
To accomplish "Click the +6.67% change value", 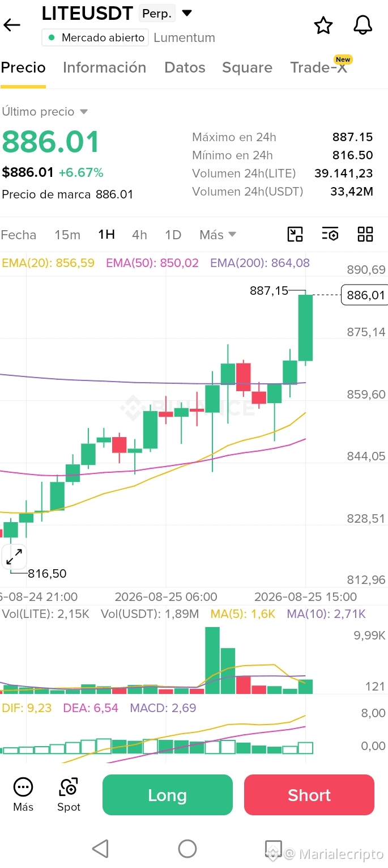I will (x=81, y=172).
